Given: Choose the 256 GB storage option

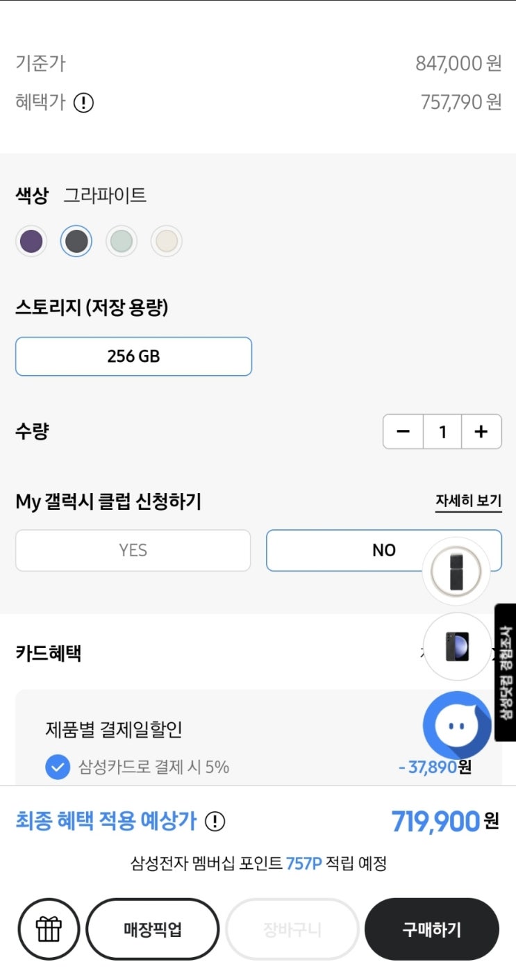Looking at the screenshot, I should tap(133, 356).
